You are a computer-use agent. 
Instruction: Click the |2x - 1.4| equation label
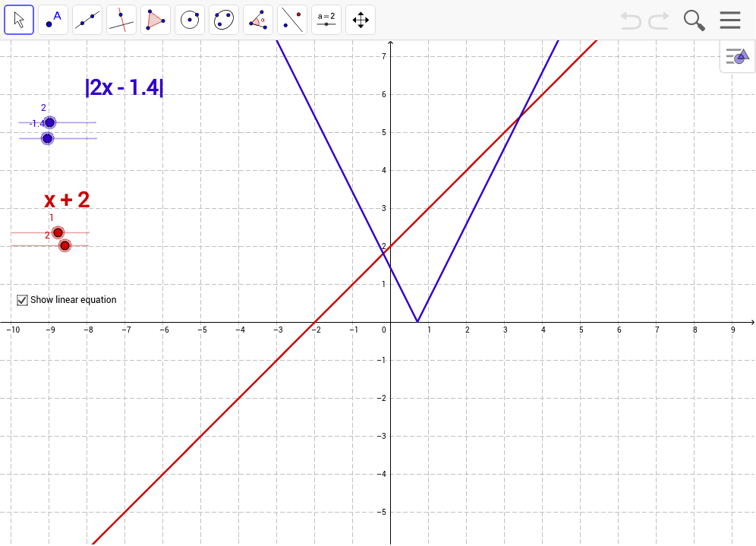124,87
